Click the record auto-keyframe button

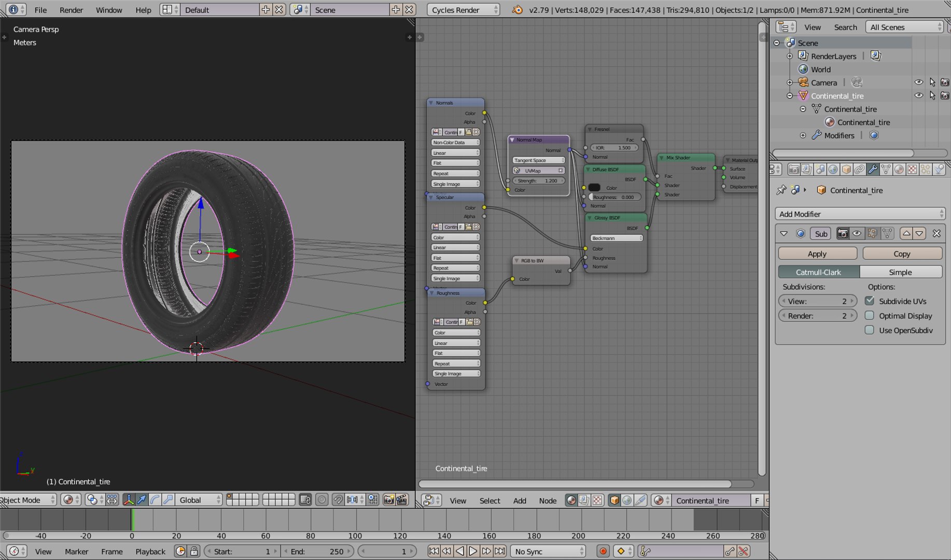(603, 551)
